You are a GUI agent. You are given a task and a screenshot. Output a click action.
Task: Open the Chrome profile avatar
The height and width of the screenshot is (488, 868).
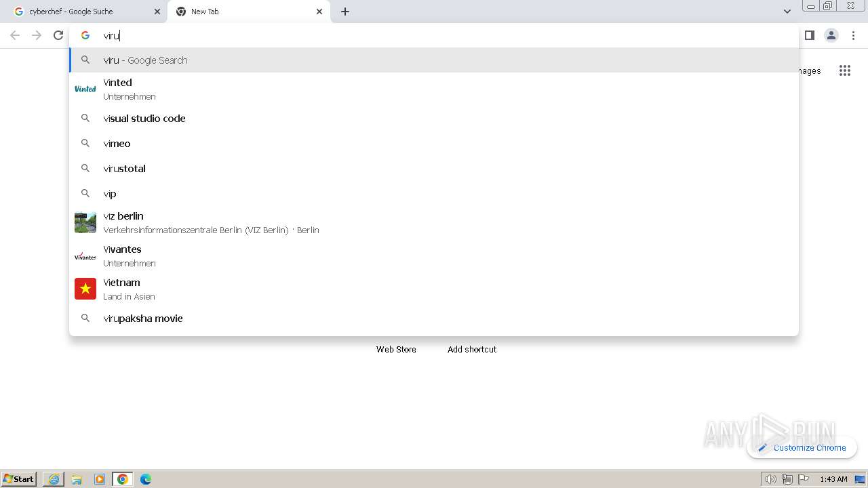[x=831, y=35]
